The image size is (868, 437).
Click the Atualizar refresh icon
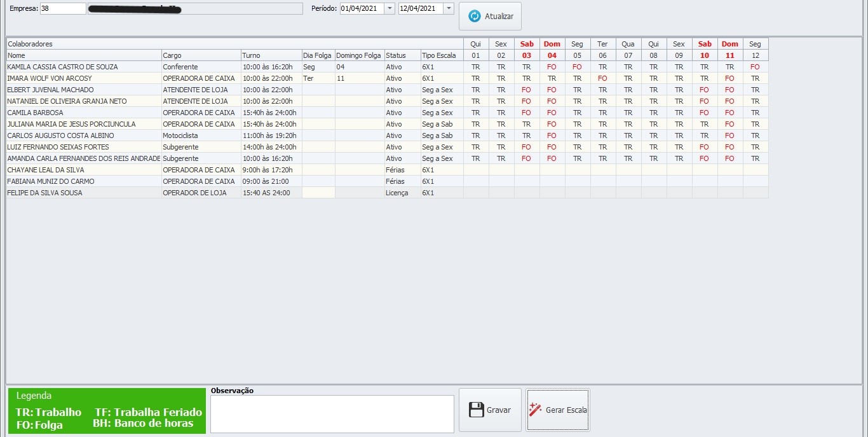474,17
